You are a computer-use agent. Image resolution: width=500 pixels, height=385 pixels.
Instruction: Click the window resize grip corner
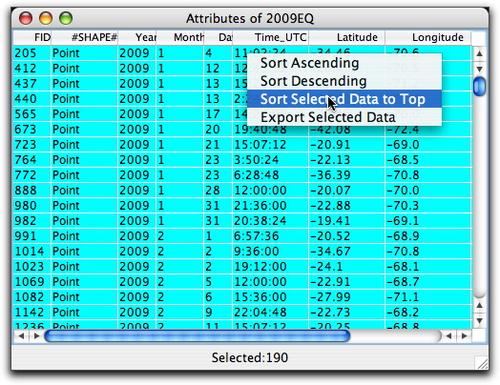click(482, 363)
